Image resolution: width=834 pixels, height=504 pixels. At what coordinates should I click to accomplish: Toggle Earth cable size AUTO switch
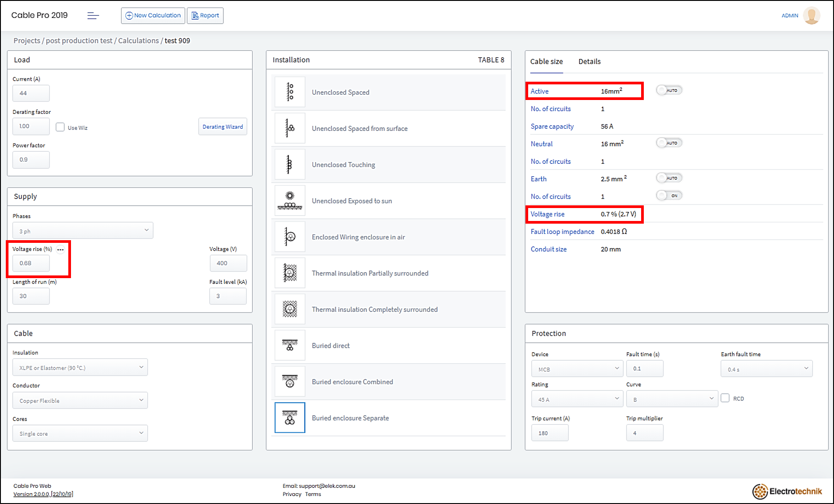[x=669, y=178]
